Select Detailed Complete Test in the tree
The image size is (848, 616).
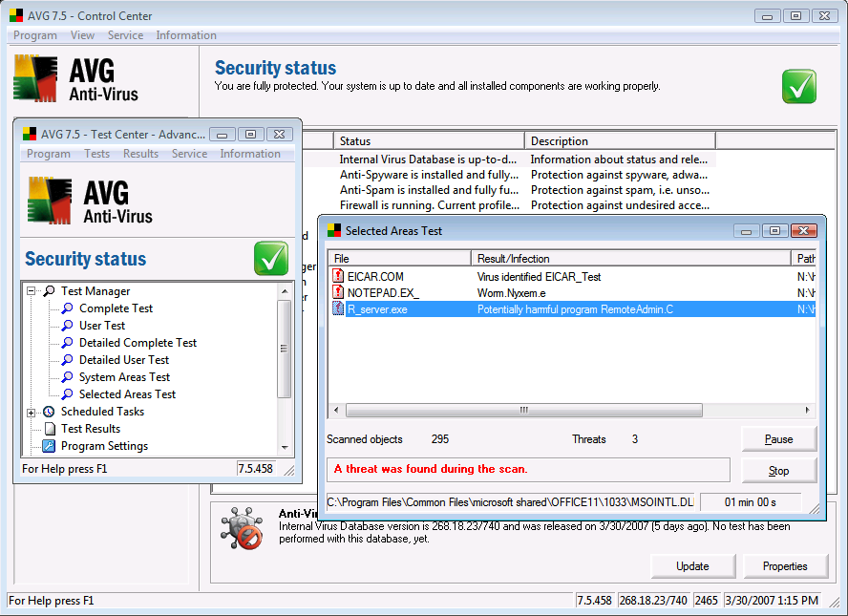[x=138, y=343]
